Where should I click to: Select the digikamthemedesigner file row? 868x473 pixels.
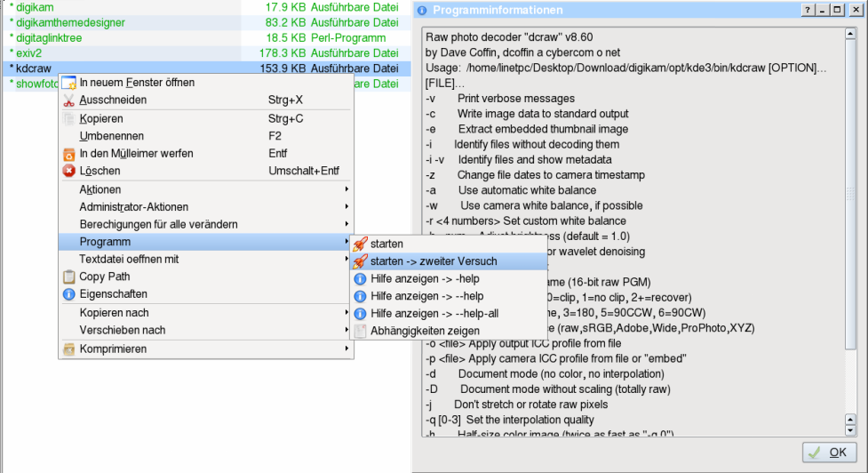(206, 23)
